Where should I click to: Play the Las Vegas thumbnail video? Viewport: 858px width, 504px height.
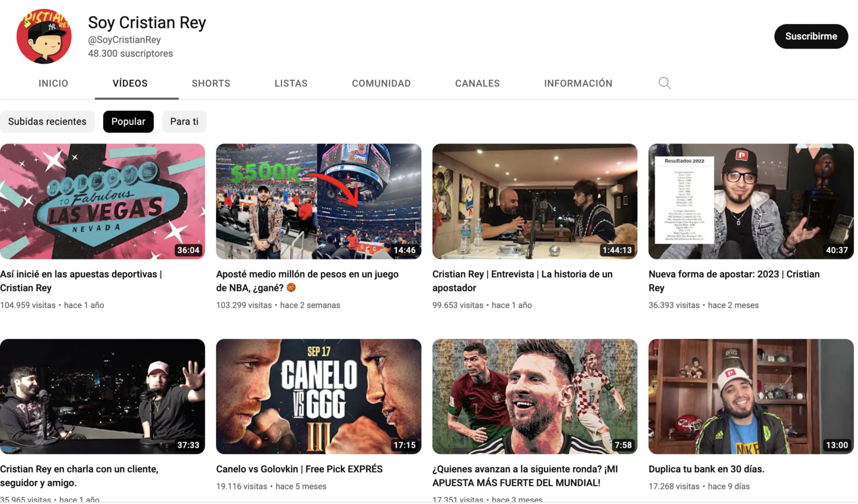[x=102, y=201]
